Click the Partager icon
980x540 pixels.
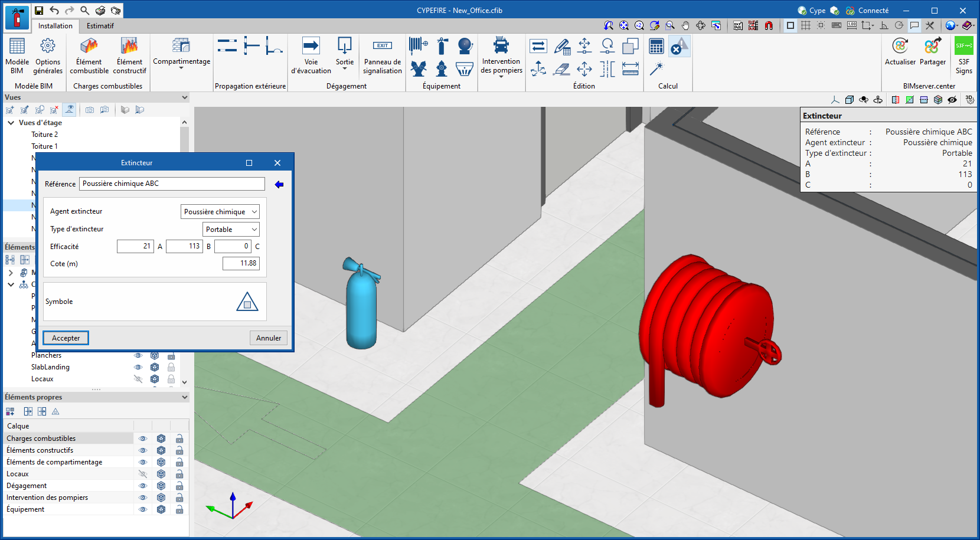(x=932, y=52)
